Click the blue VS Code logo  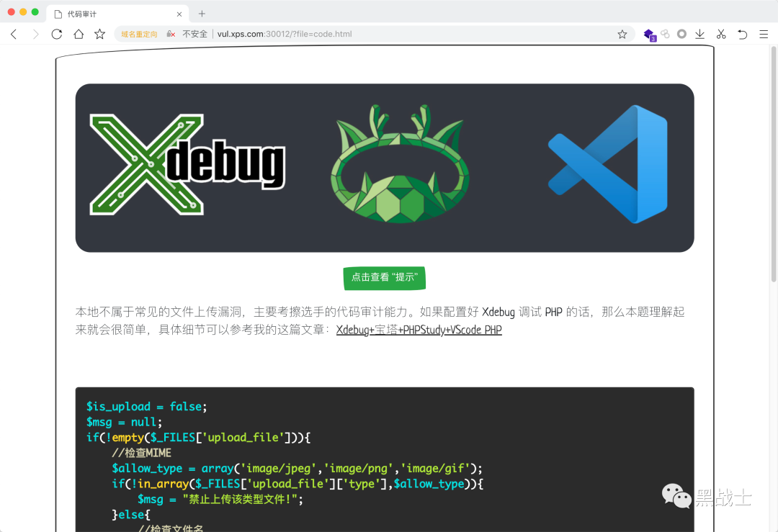click(x=608, y=164)
